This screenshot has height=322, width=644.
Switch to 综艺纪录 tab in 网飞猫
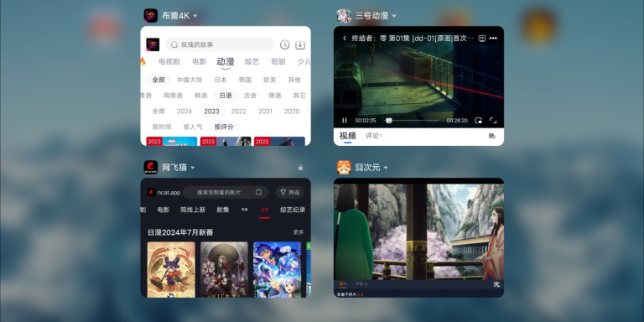click(293, 210)
